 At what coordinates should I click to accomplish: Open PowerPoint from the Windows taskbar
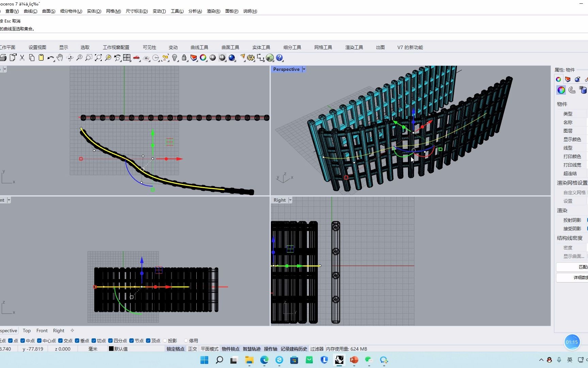coord(354,360)
